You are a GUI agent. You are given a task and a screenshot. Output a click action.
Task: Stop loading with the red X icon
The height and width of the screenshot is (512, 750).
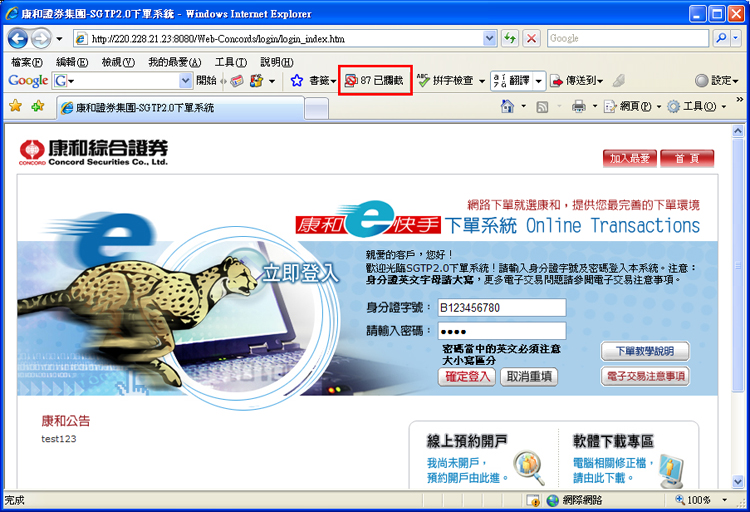(x=531, y=38)
